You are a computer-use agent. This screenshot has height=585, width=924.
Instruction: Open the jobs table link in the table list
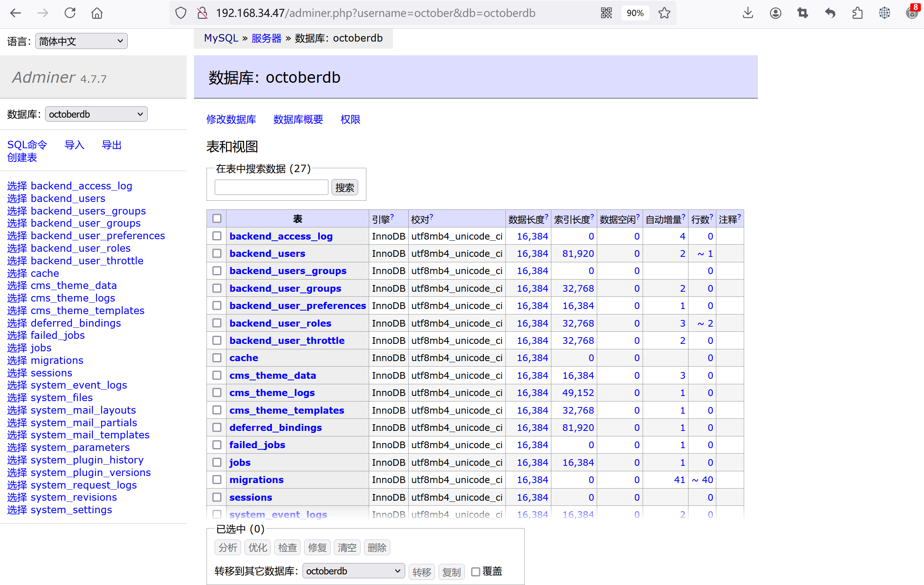point(240,462)
